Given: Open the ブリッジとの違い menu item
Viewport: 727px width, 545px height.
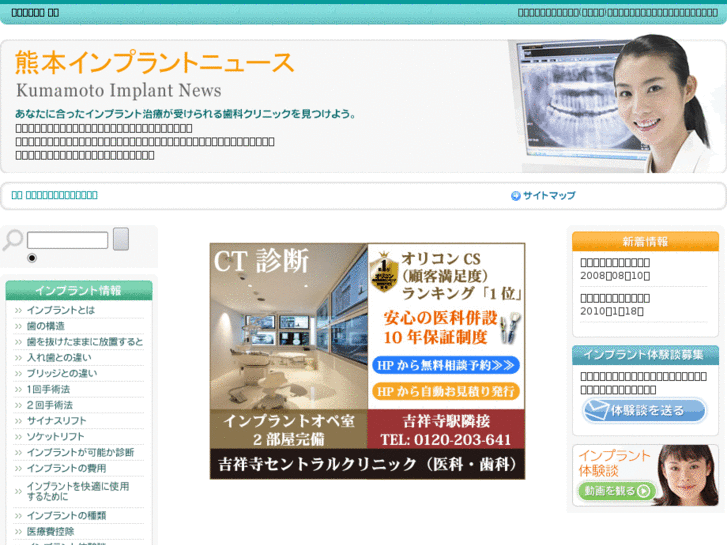Looking at the screenshot, I should pos(62,373).
